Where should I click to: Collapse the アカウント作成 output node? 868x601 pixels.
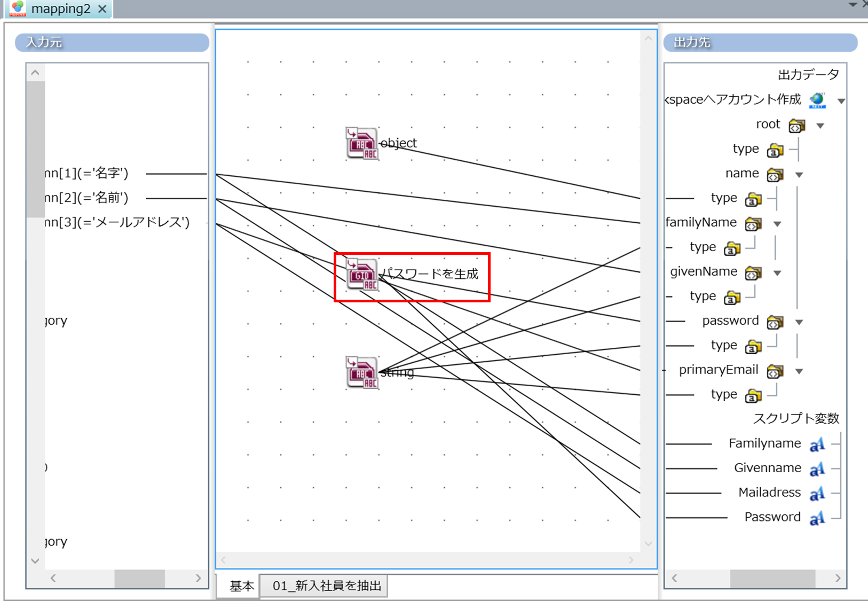[841, 101]
